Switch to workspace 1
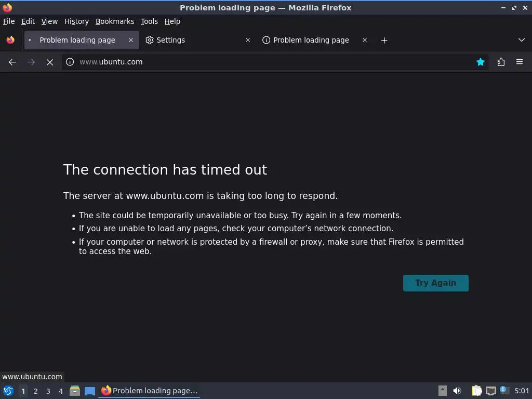532x399 pixels. click(23, 391)
